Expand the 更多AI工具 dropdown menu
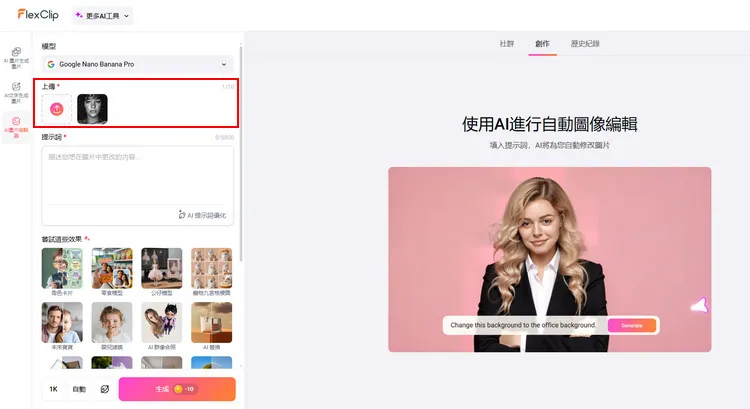Viewport: 750px width, 409px height. (x=103, y=15)
